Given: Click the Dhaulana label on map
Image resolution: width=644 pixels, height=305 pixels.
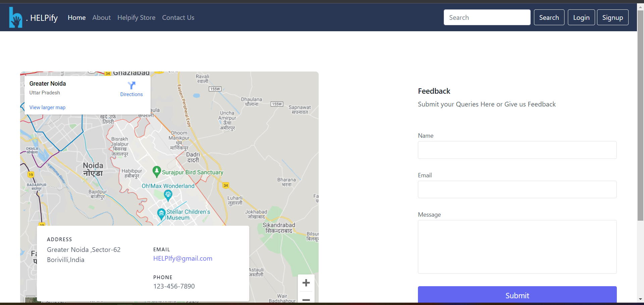Looking at the screenshot, I should [x=252, y=102].
